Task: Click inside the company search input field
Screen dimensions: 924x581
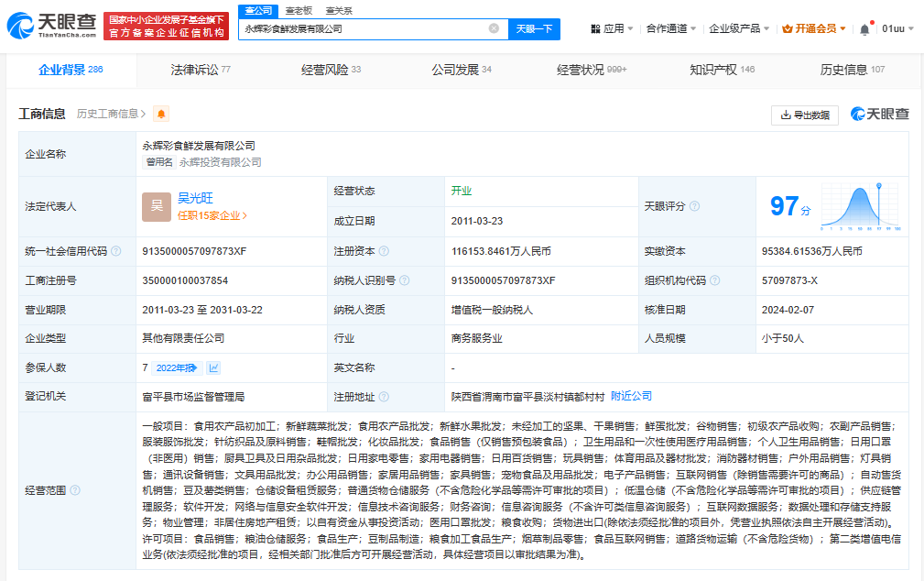Action: point(366,28)
